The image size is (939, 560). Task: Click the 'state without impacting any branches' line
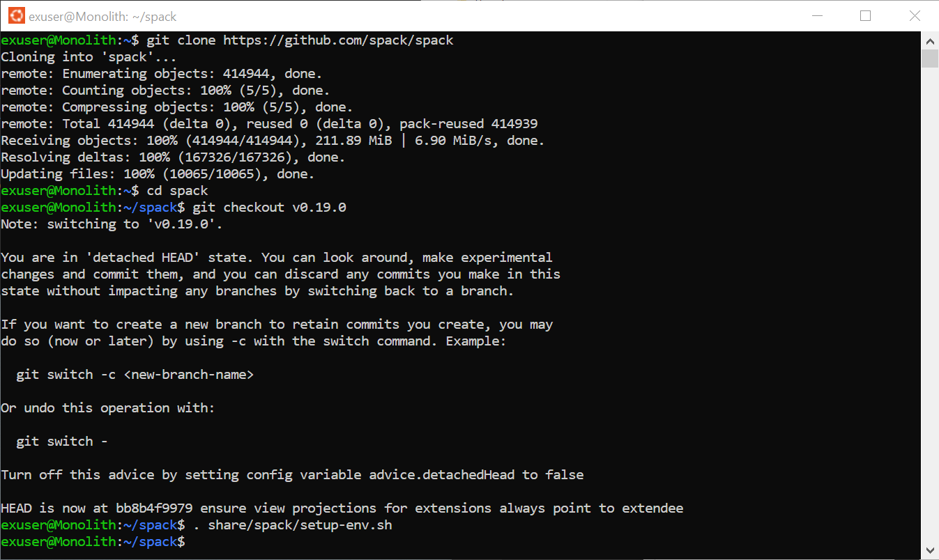pos(257,291)
